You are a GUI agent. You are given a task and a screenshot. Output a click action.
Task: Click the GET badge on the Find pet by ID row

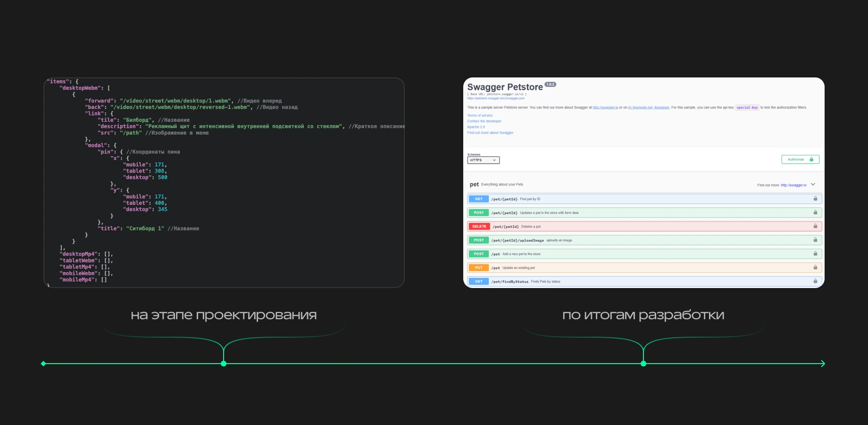click(479, 199)
